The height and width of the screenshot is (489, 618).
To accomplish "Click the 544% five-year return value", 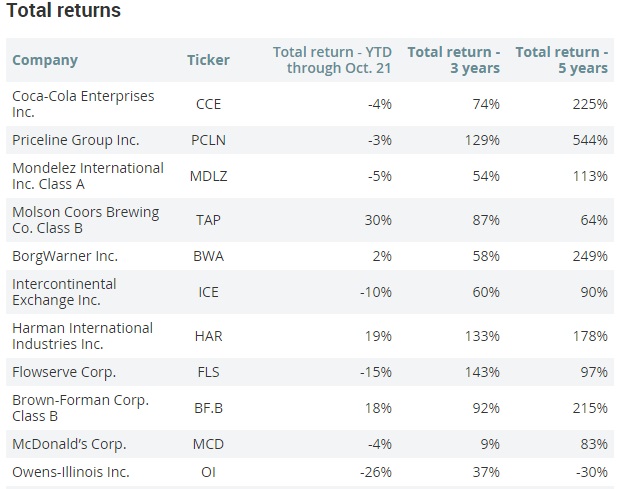I will coord(589,140).
